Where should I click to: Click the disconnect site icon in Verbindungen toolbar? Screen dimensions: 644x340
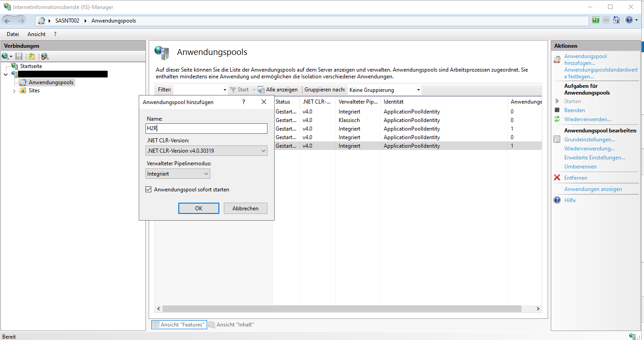click(x=44, y=56)
